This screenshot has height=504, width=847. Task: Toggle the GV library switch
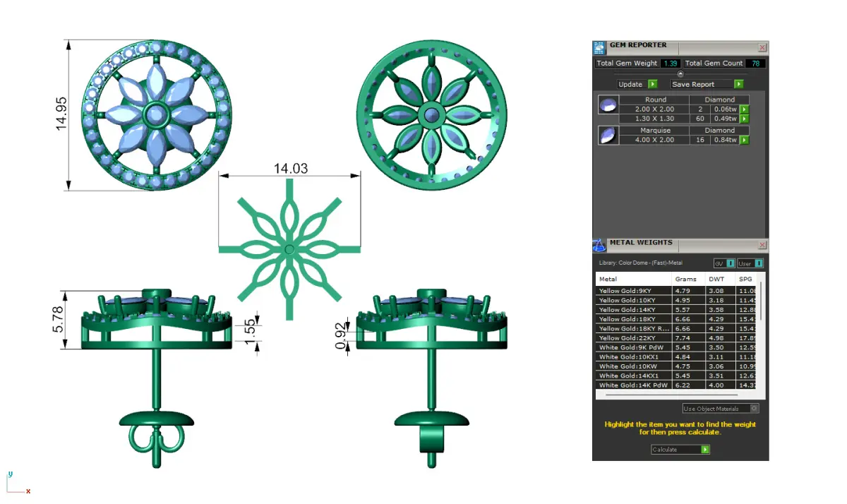coord(724,263)
